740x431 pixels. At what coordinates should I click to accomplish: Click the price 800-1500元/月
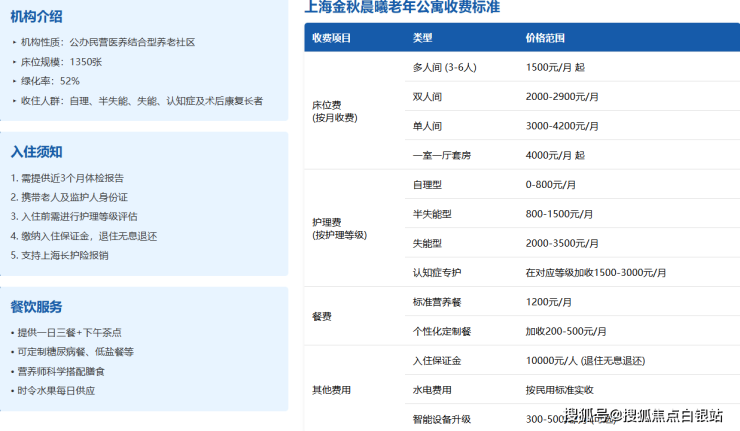click(x=559, y=214)
